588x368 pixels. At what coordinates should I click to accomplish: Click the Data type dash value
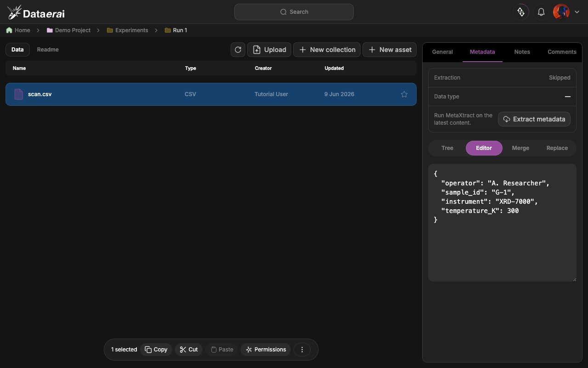point(568,97)
